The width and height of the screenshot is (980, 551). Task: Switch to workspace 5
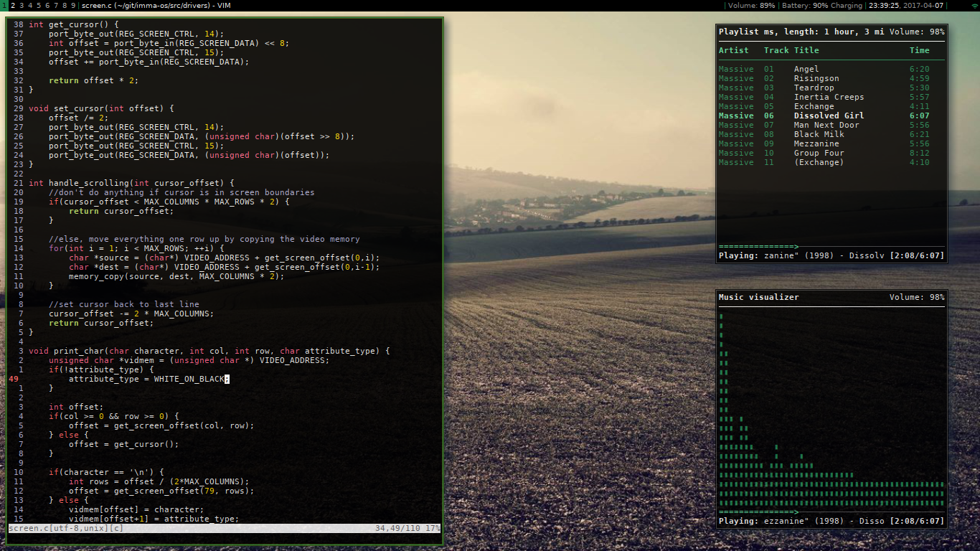tap(38, 5)
